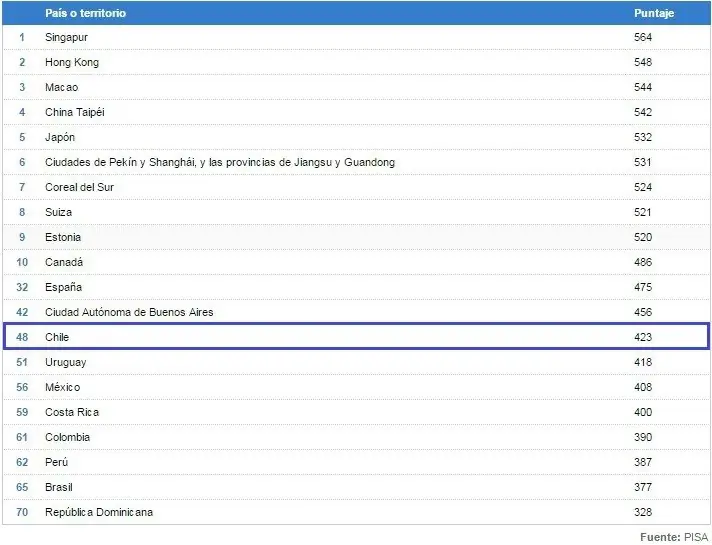Click Costa Rica's score 400

click(643, 412)
